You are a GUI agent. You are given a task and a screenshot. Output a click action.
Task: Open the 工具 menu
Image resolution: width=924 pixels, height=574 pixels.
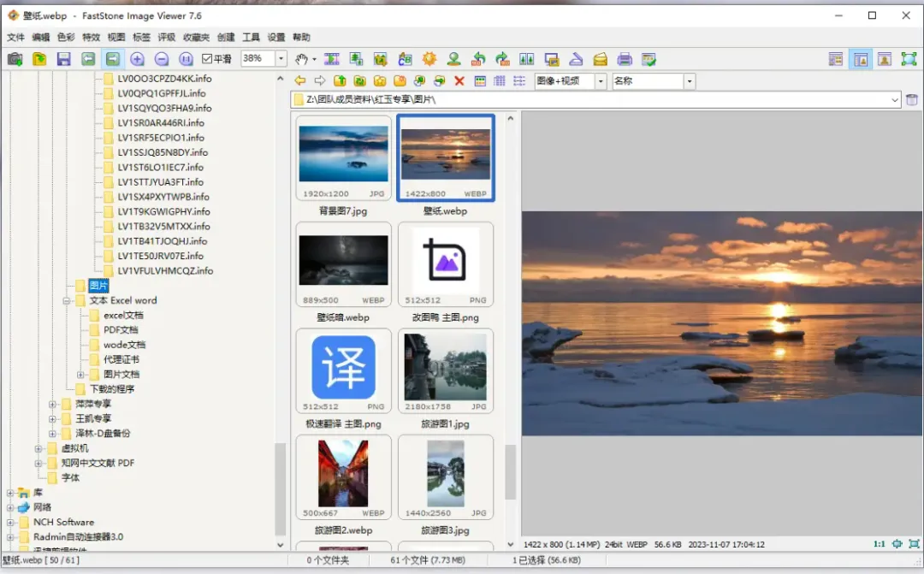coord(251,38)
